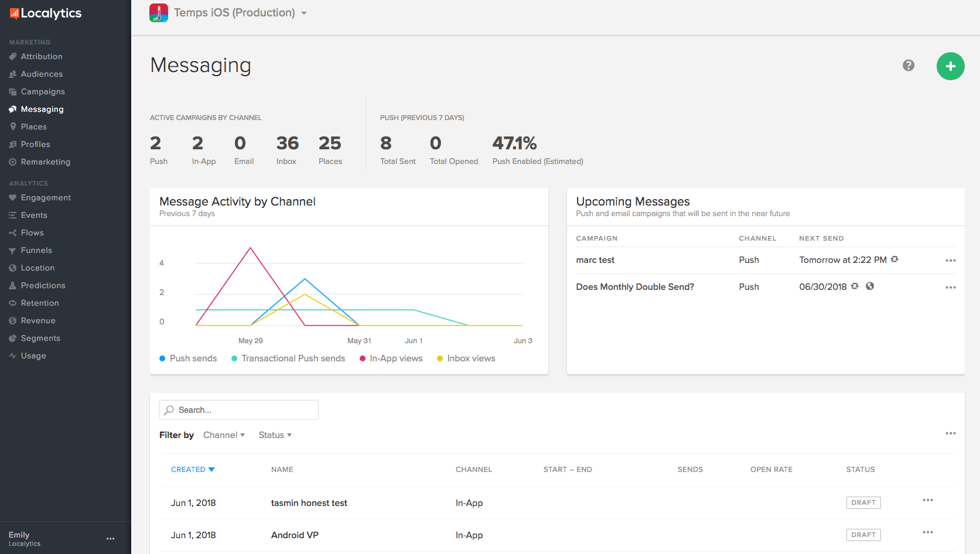Toggle Push sends legend series
Image resolution: width=980 pixels, height=554 pixels.
coord(188,358)
